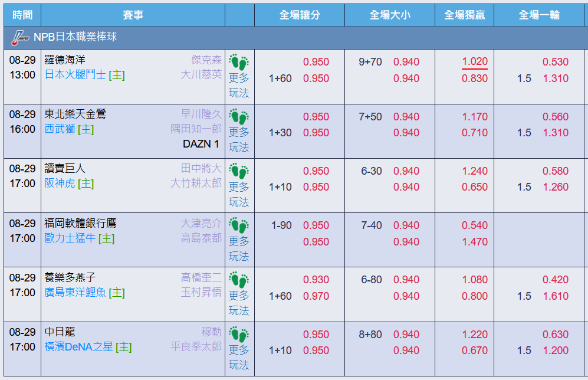Pick 0.970 handicap odds for 廣島東洋鯉魚
Screen dimensions: 588x380
click(x=316, y=296)
